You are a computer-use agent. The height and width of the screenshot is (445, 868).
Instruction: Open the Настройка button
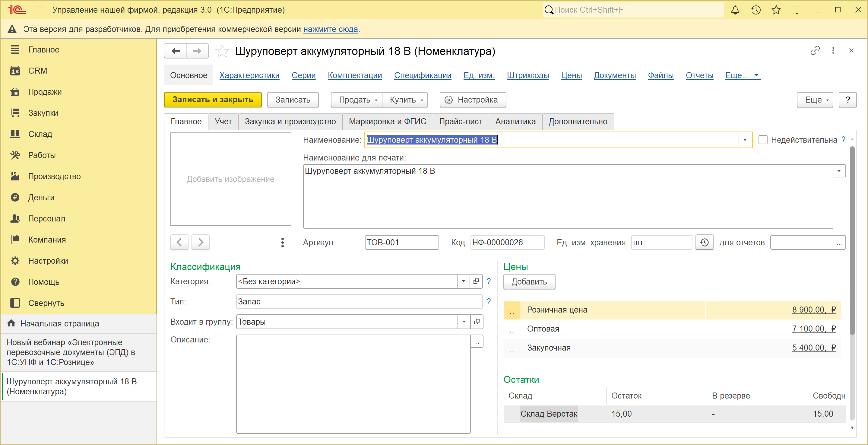473,100
